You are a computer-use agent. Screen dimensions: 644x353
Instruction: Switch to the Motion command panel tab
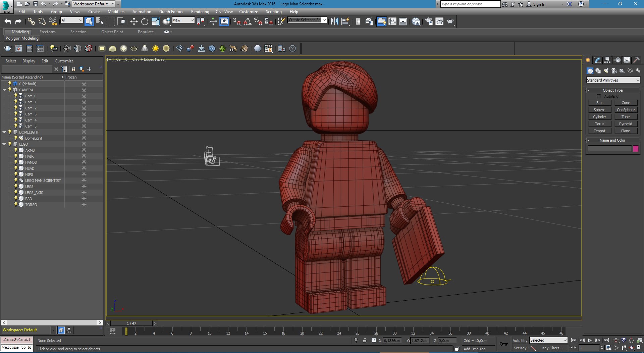[x=617, y=60]
